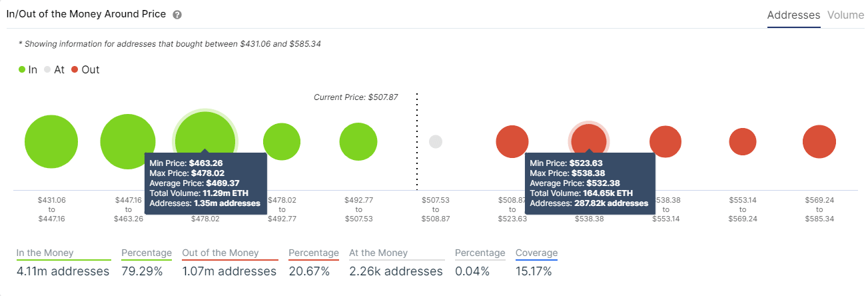Click the red bubble for $538.38 to $553.14
The image size is (868, 296).
(665, 141)
